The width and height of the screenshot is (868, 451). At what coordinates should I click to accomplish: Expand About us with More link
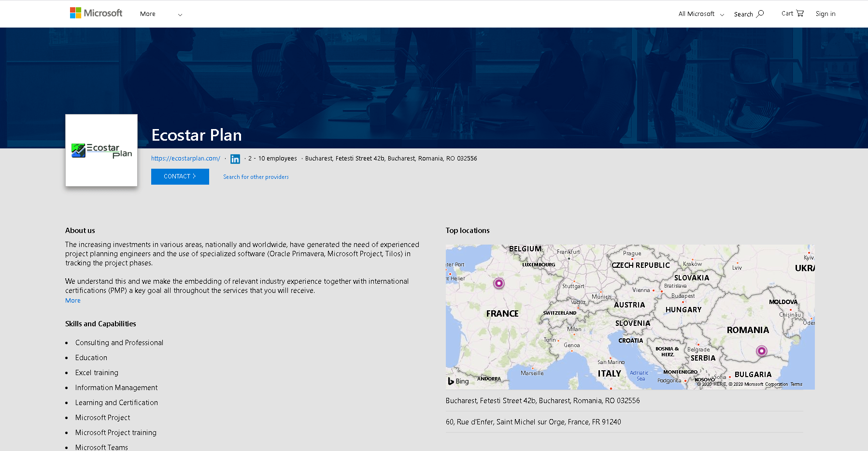[x=73, y=301]
